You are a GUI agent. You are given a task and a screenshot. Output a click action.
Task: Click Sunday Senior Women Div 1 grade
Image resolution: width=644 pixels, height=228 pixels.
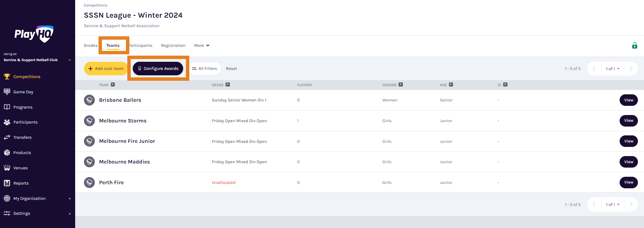[239, 100]
